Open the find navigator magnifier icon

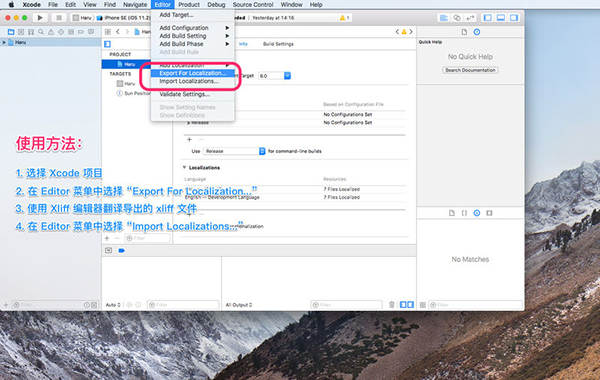pos(41,32)
